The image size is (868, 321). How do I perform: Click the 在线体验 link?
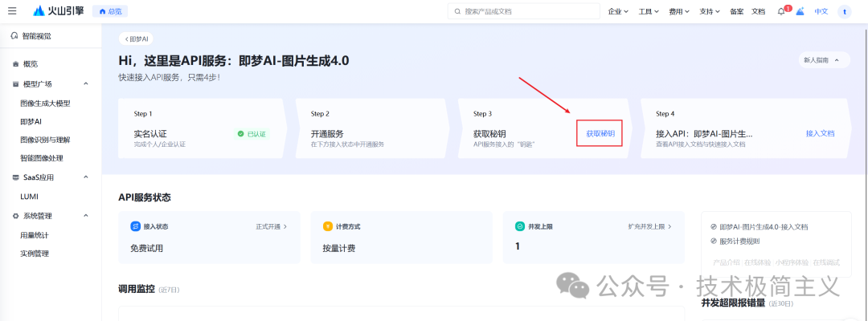coord(757,262)
